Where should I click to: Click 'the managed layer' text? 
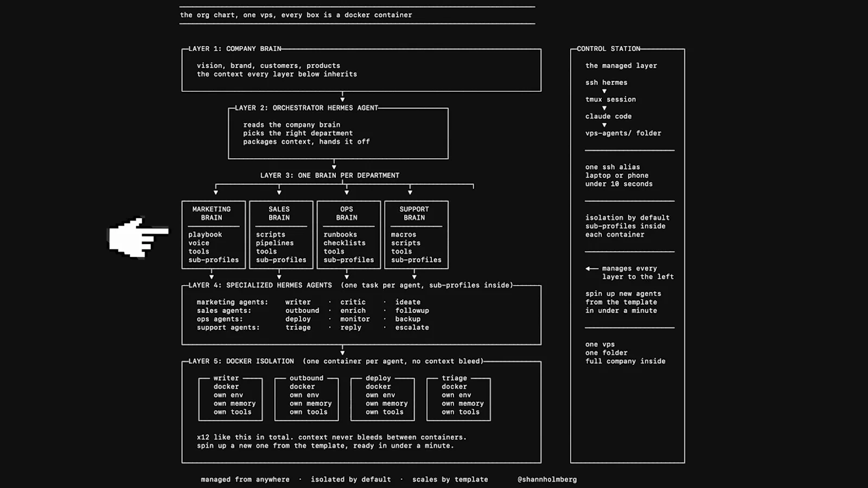pyautogui.click(x=621, y=66)
